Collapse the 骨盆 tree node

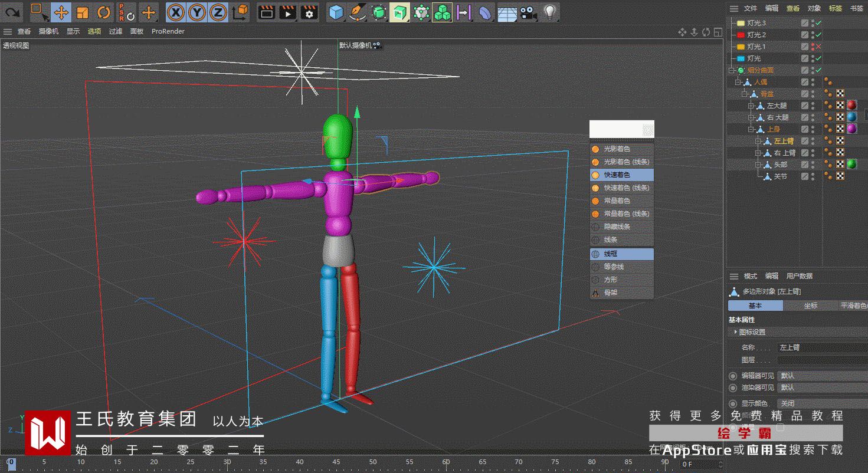745,94
